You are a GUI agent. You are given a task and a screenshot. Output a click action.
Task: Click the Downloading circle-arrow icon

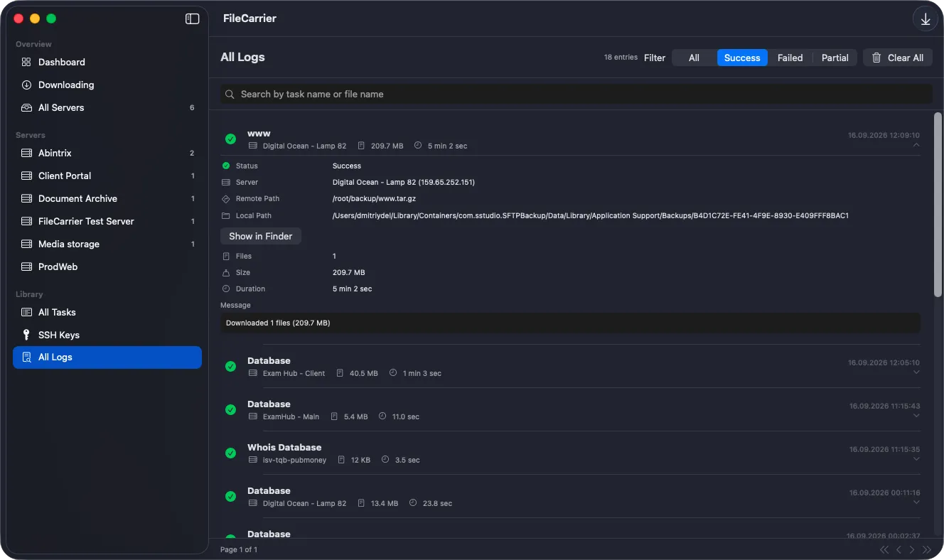click(x=26, y=85)
